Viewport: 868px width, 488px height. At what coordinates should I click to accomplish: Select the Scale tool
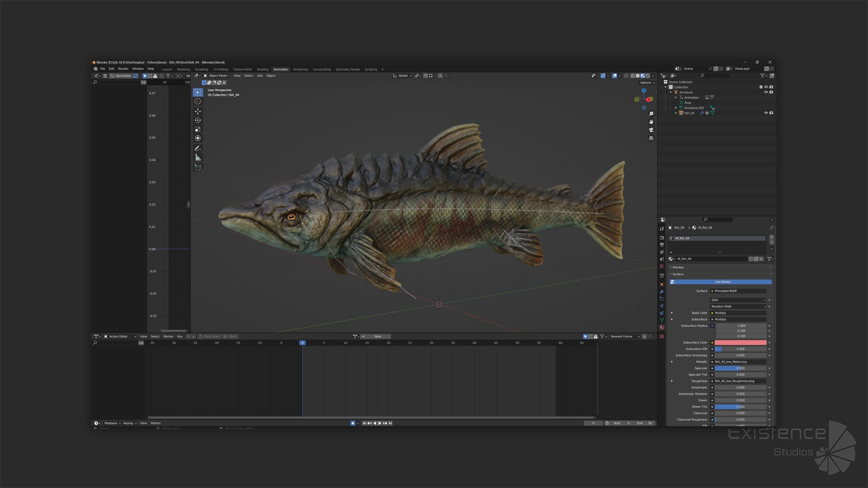(198, 129)
